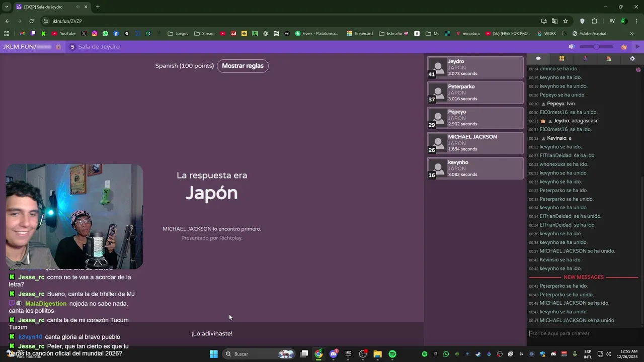Select Peterparko's scoreboard card
This screenshot has height=362, width=644.
(475, 93)
